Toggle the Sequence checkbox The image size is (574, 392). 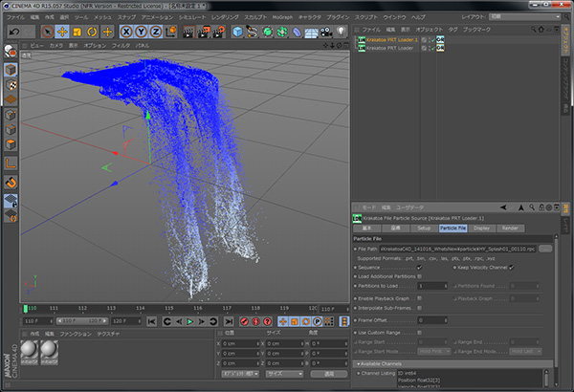tap(420, 268)
